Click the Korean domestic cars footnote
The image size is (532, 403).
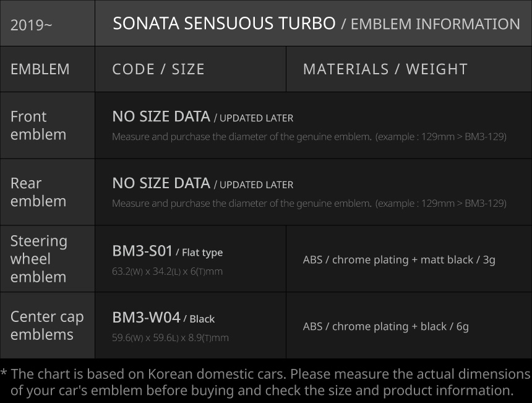[266, 383]
